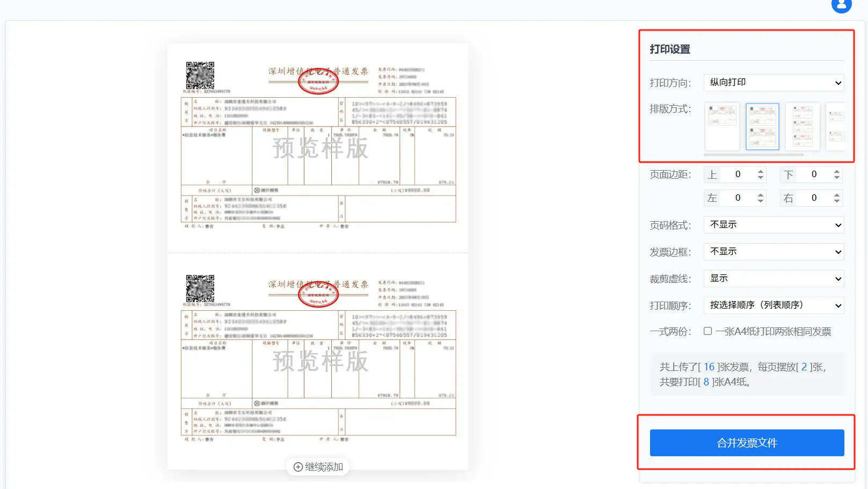
Task: Expand the 裁剪虚线 cut line dropdown
Action: (774, 279)
